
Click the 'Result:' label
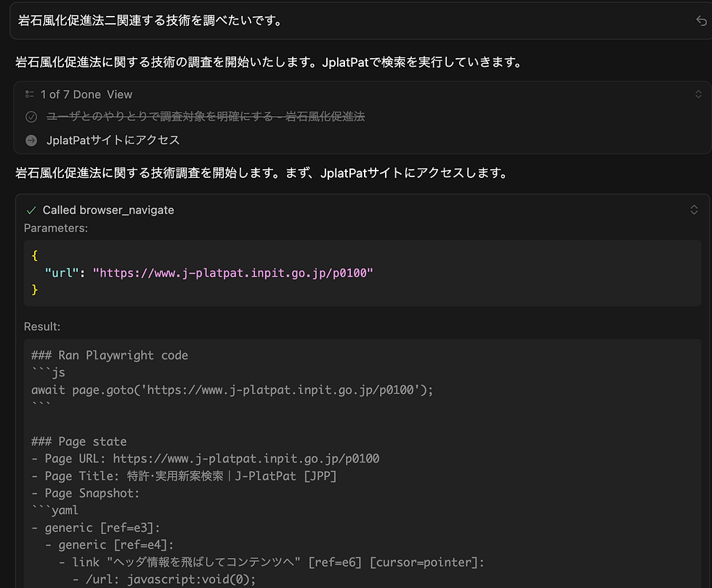[42, 327]
